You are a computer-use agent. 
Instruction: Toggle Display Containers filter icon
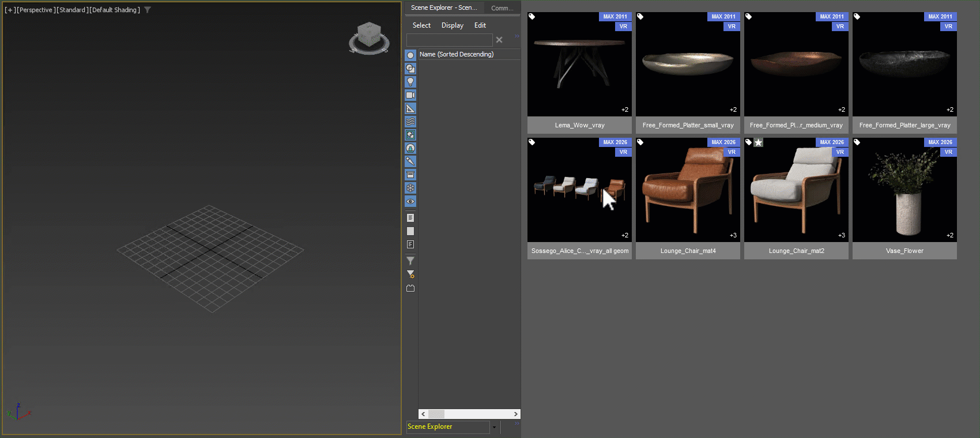410,175
